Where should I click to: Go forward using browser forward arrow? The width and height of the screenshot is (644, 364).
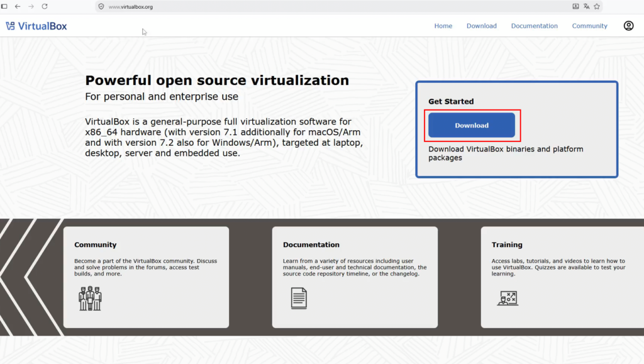[x=31, y=6]
